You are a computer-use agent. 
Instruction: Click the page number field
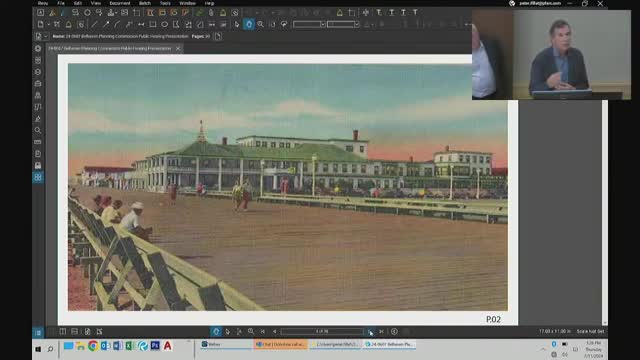pos(322,332)
